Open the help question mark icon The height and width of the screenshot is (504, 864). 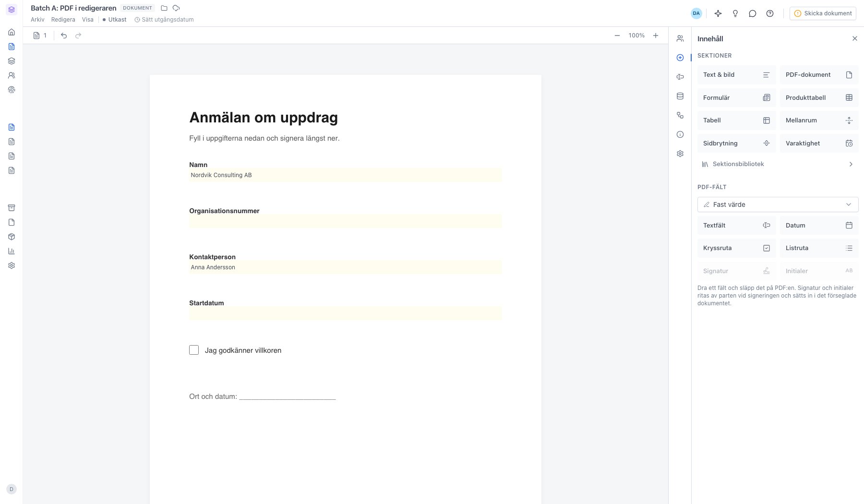coord(770,13)
